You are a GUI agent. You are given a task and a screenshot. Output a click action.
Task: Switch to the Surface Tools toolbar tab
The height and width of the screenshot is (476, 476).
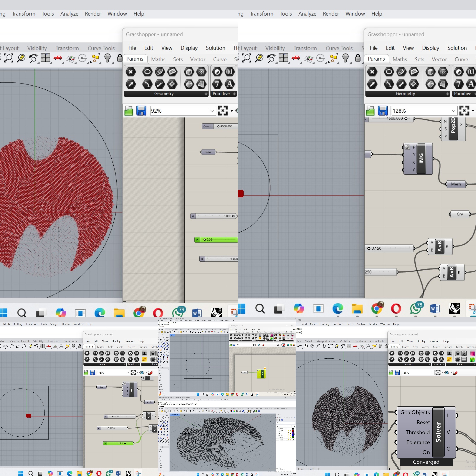coord(232,409)
